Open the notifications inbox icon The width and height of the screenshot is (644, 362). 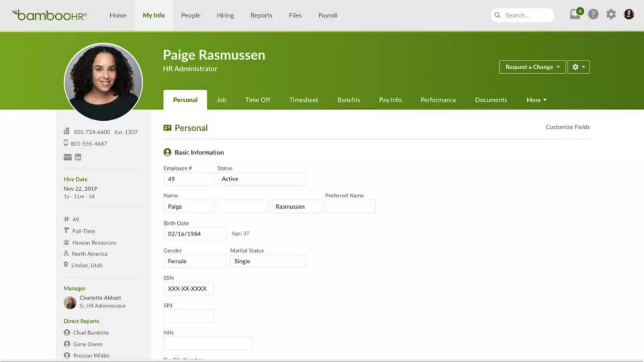click(575, 14)
